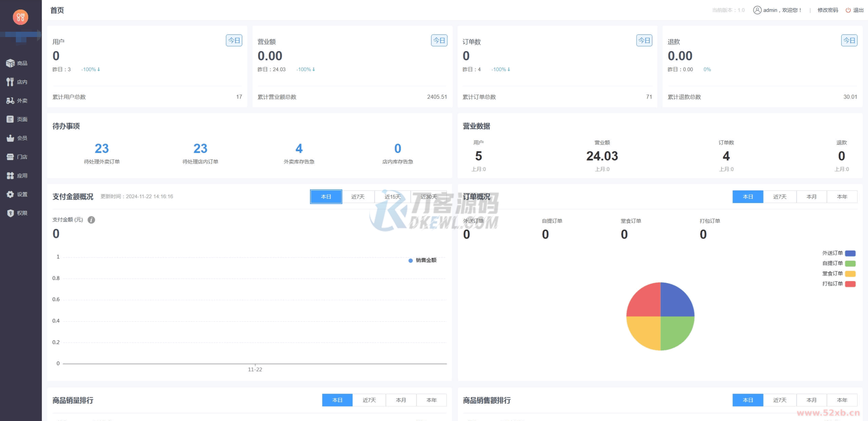This screenshot has height=421, width=868.
Task: Click the 店内 fork-knife sidebar icon
Action: (x=10, y=82)
